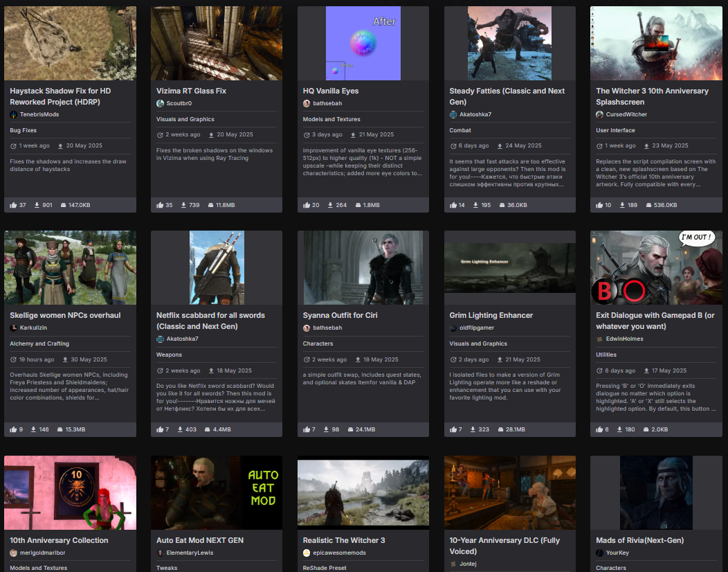
Task: Click the Haystack Shadow Fix thumbnail image
Action: point(70,43)
